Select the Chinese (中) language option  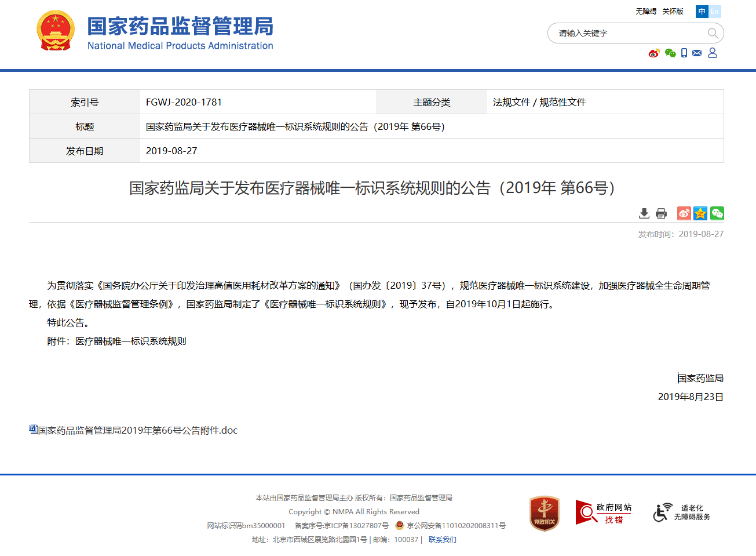[702, 12]
